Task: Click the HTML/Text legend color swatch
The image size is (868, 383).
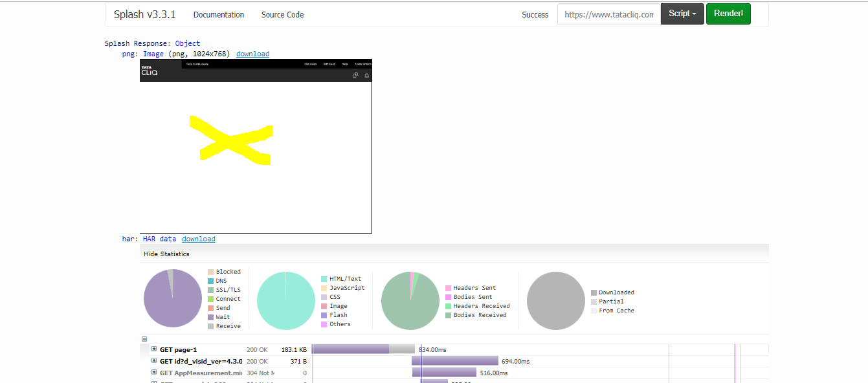Action: click(324, 279)
